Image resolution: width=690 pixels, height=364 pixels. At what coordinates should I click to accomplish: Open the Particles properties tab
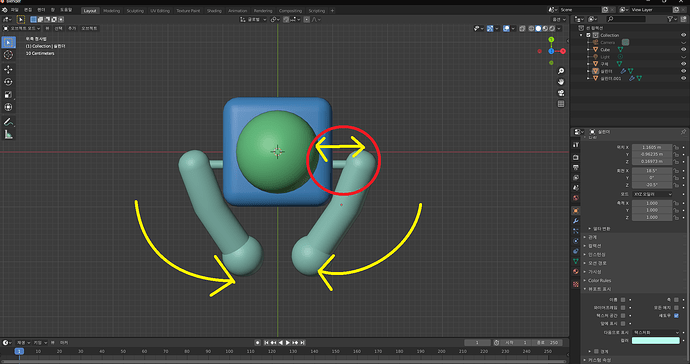576,231
